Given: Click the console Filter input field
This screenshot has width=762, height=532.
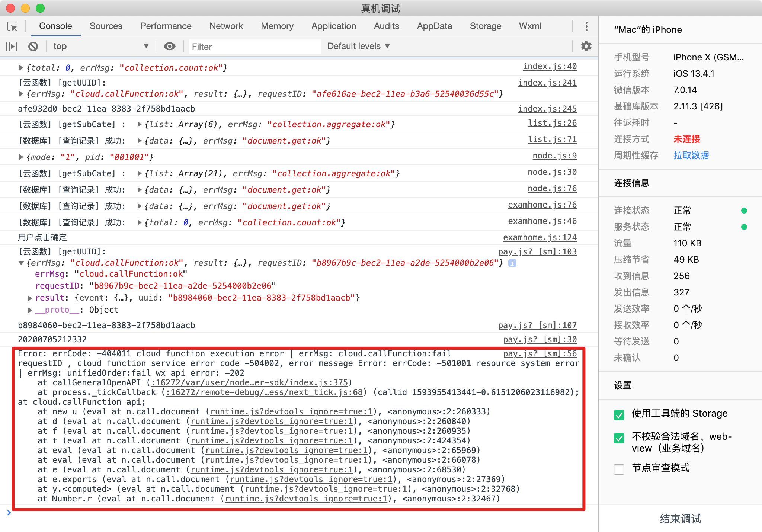Looking at the screenshot, I should tap(255, 47).
